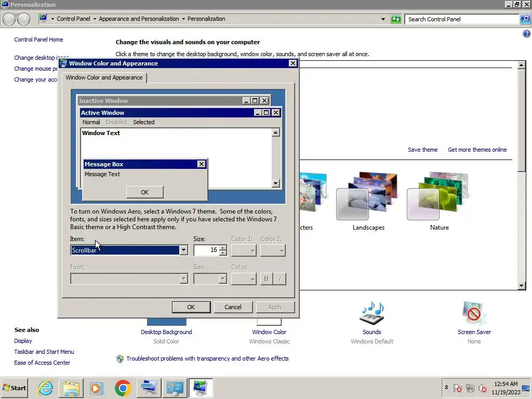The image size is (532, 399).
Task: Open the On-Screen Keyboard taskbar icon
Action: pyautogui.click(x=149, y=388)
